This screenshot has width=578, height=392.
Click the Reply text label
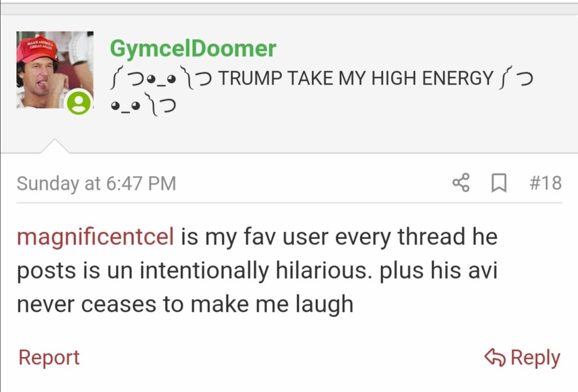point(535,358)
